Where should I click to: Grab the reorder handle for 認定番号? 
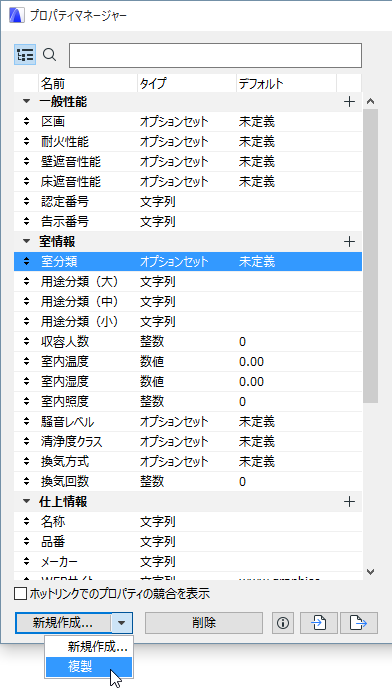[26, 202]
